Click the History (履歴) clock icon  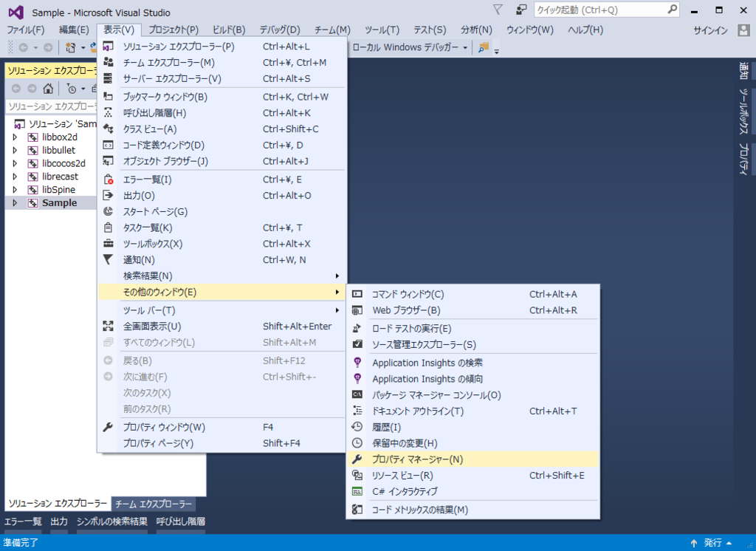(357, 426)
